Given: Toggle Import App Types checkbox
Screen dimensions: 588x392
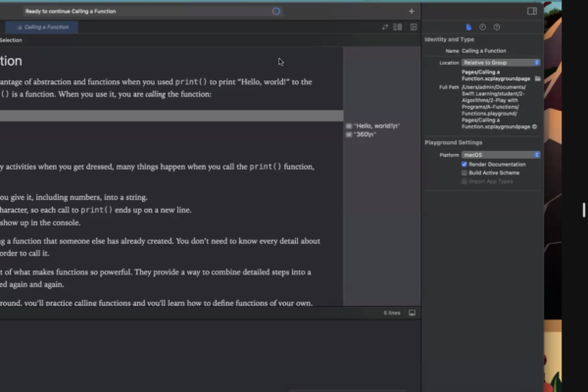Looking at the screenshot, I should point(465,181).
